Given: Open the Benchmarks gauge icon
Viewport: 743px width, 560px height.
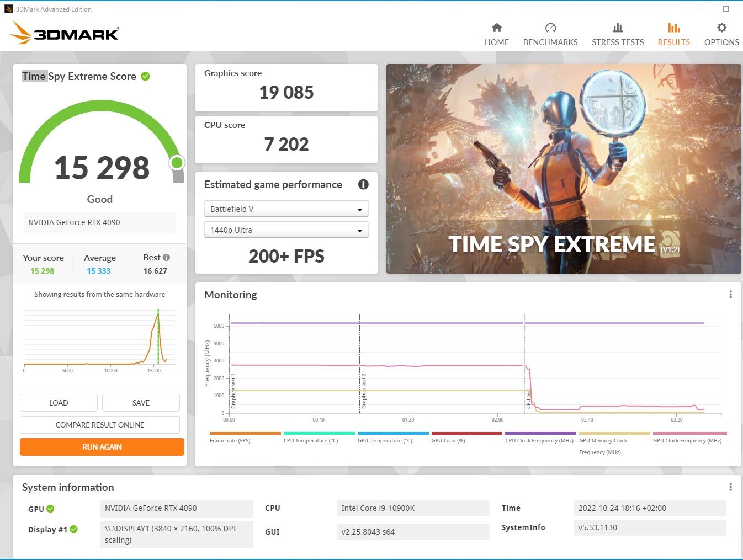Looking at the screenshot, I should pyautogui.click(x=550, y=28).
